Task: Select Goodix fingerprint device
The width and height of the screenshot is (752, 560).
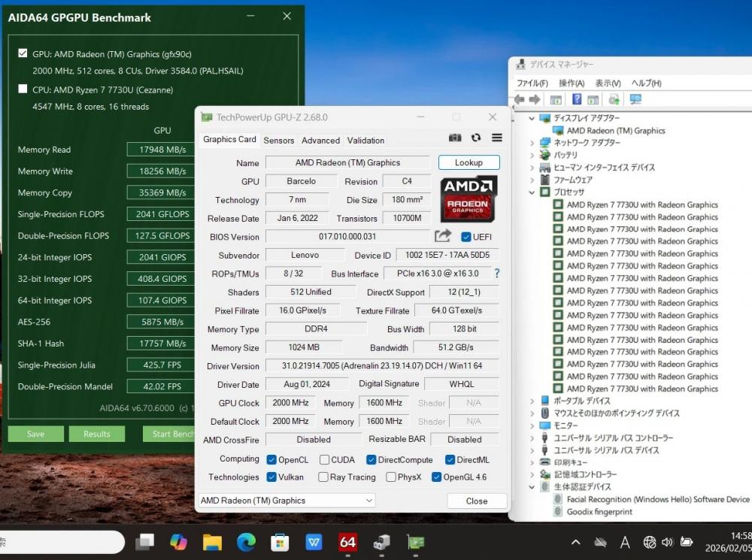Action: coord(599,512)
